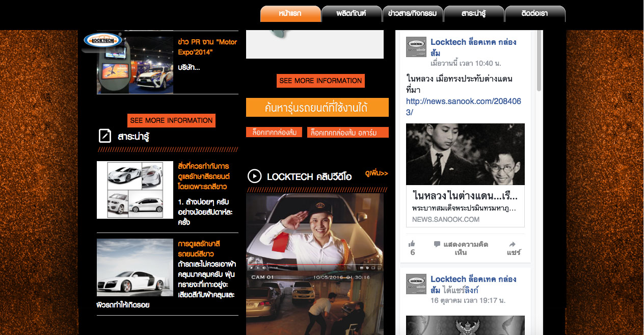Skip to next video in player
Viewport: 644px width, 335px height.
(258, 268)
